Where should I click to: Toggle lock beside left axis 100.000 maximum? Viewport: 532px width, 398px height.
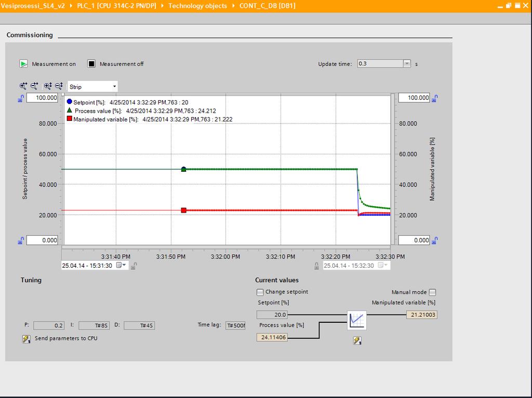coord(21,99)
